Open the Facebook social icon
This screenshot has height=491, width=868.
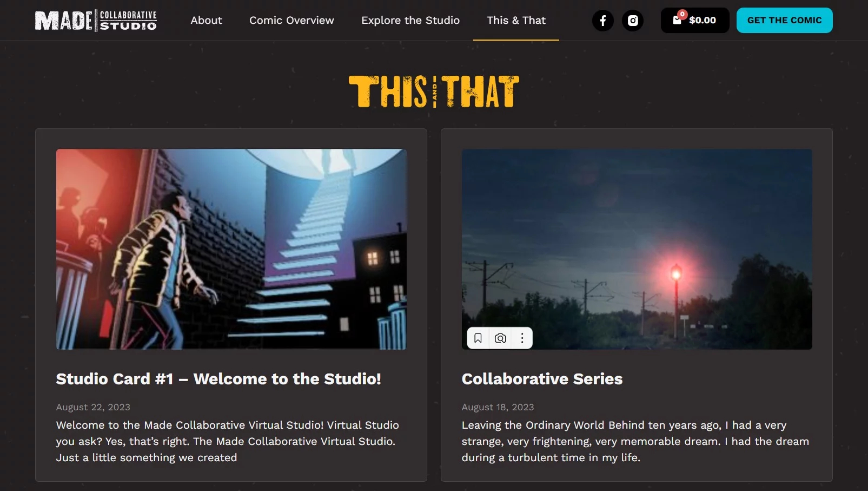pyautogui.click(x=603, y=21)
